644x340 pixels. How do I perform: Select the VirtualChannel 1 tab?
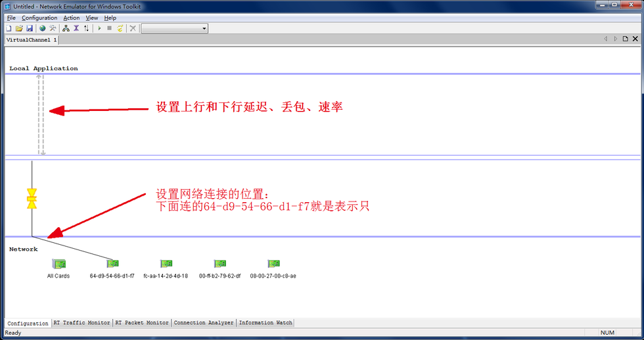pyautogui.click(x=32, y=40)
